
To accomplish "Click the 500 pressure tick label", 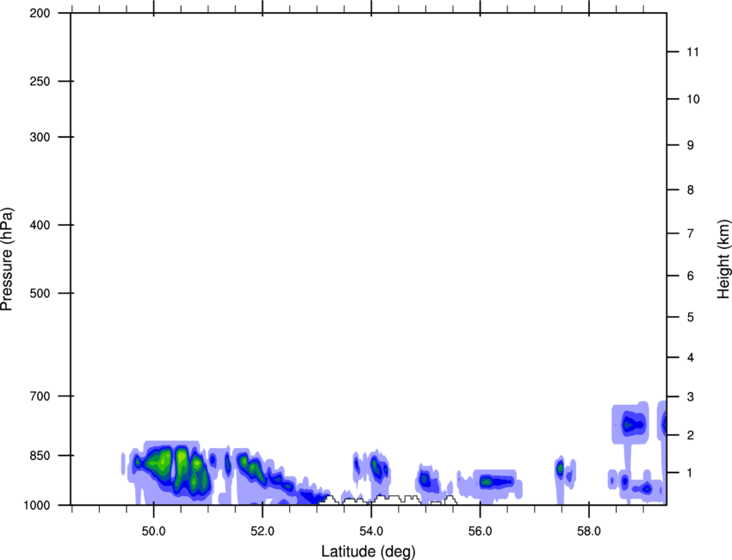I will 40,293.
